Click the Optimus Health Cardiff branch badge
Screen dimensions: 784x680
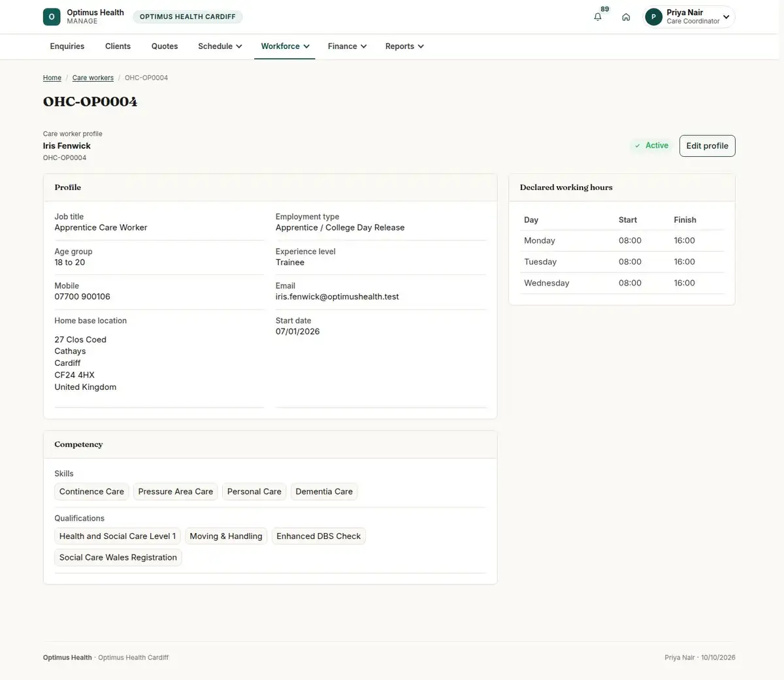(188, 17)
